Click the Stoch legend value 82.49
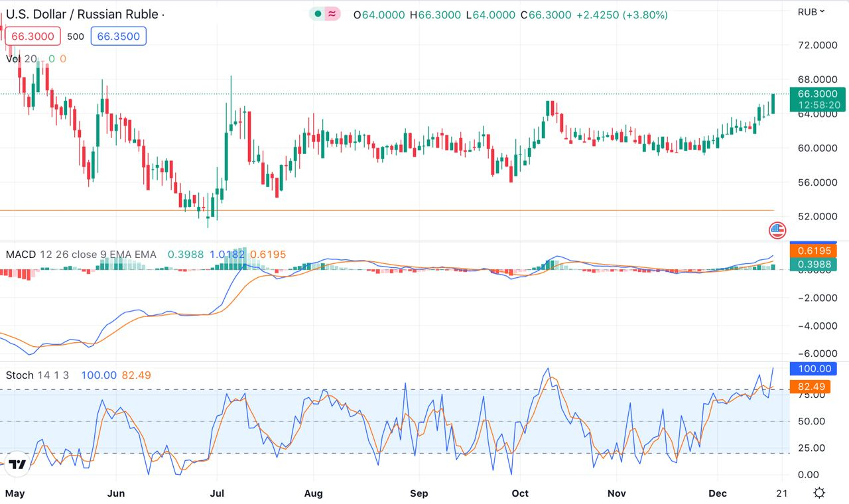The height and width of the screenshot is (504, 849). [x=135, y=375]
